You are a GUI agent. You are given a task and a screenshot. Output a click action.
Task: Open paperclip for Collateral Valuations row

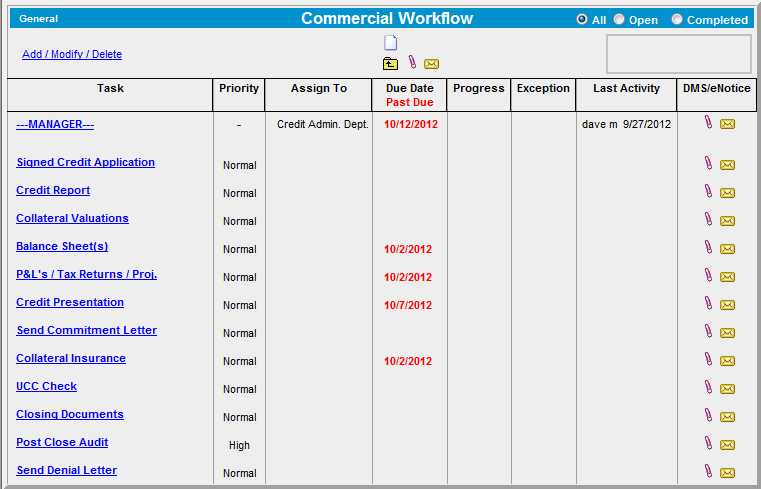[709, 219]
